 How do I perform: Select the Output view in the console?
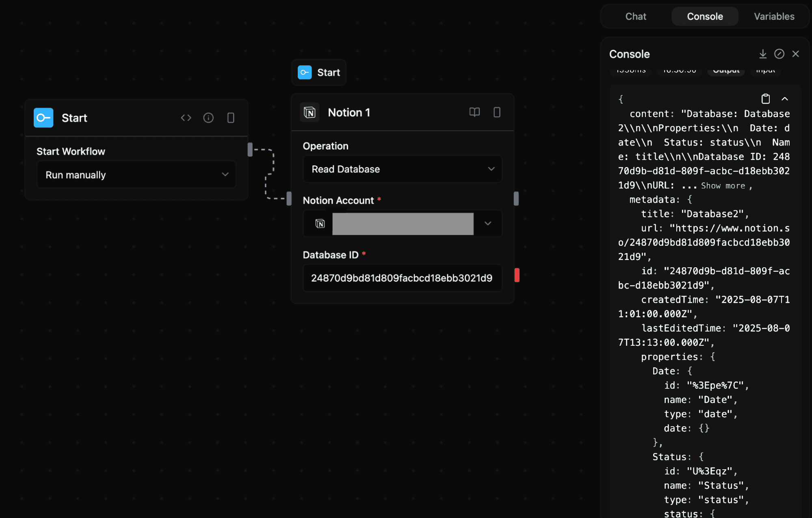coord(726,70)
